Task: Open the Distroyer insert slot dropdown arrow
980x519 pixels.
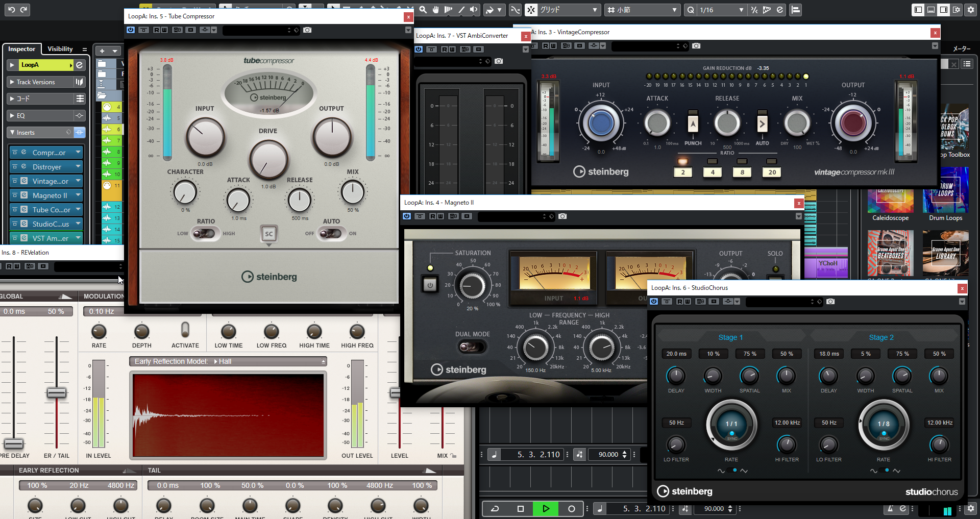Action: pos(78,166)
